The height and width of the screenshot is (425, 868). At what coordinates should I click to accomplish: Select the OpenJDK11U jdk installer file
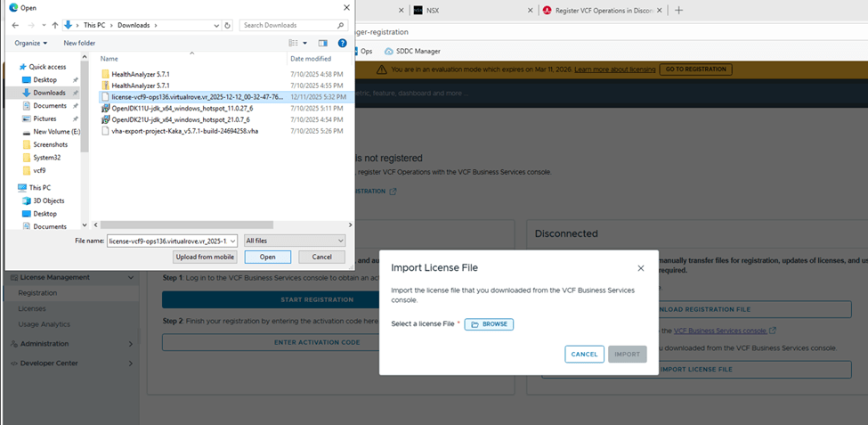coord(181,108)
